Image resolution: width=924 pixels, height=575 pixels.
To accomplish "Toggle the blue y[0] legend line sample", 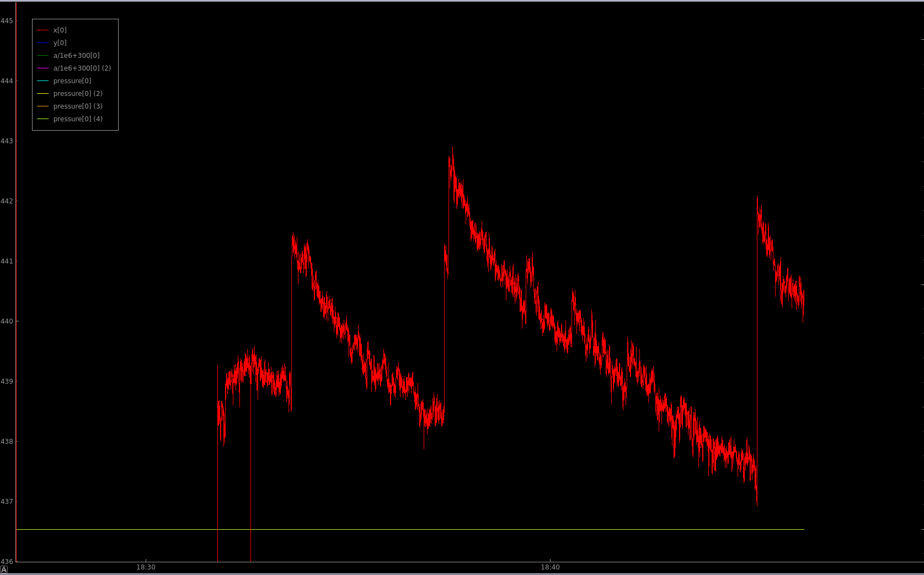I will pos(42,43).
